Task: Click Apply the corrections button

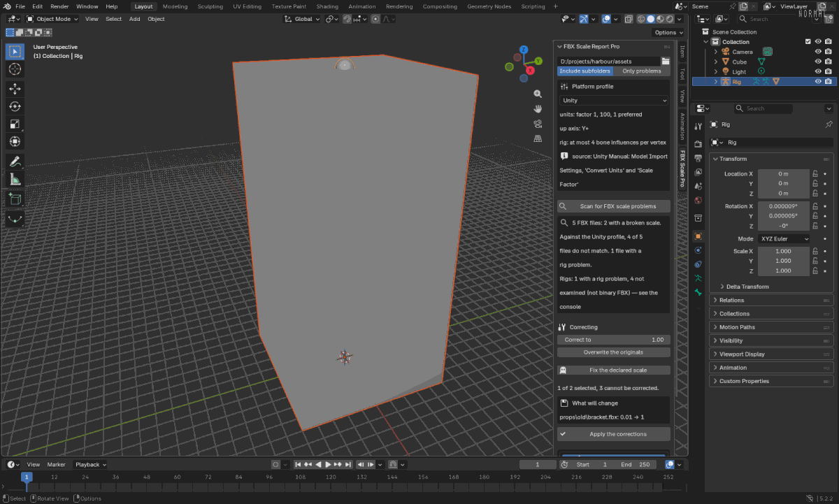Action: 614,434
